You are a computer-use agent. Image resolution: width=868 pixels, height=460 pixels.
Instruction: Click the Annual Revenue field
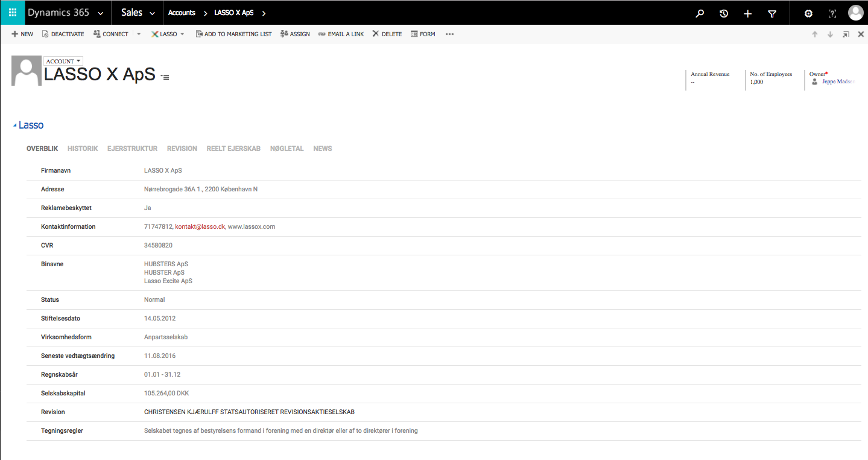710,78
